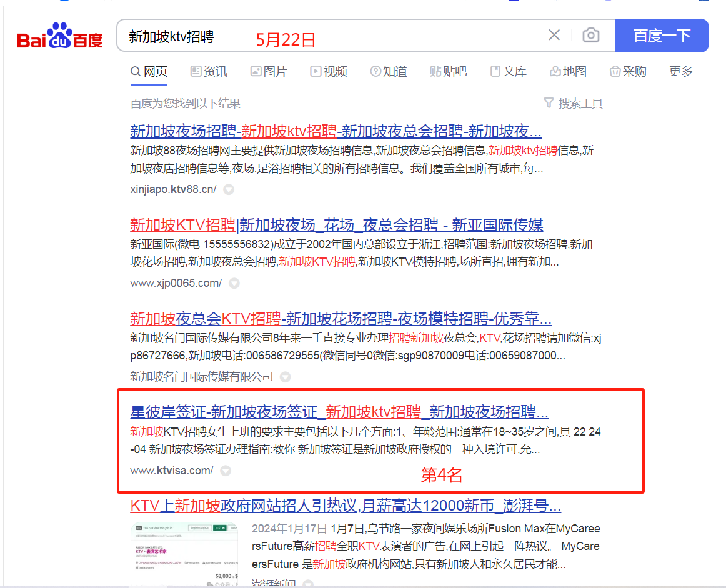Click the 资讯 newspaper icon
The image size is (726, 588).
tap(196, 71)
